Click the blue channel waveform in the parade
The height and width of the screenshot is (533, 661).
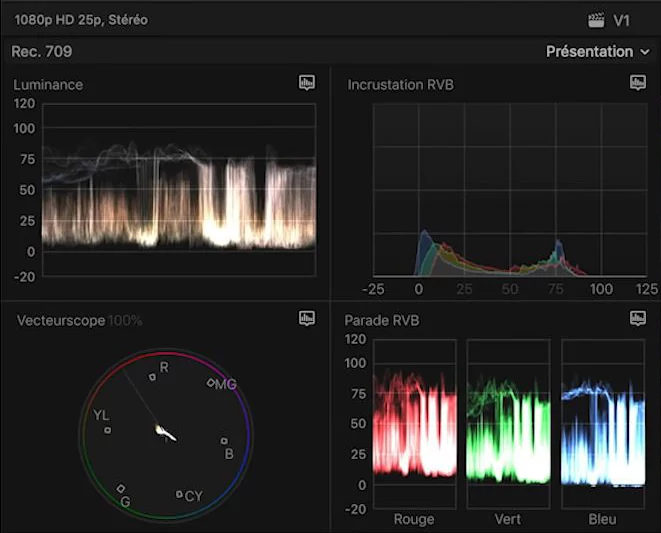click(603, 424)
